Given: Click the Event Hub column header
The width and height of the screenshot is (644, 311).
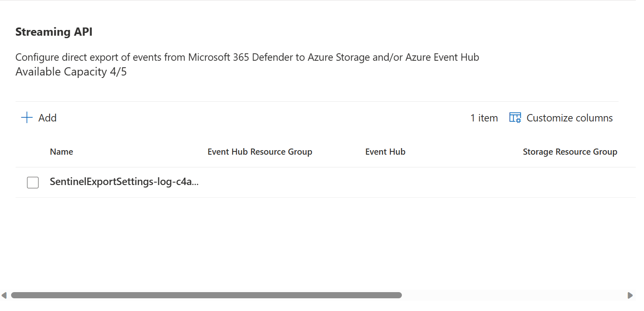Looking at the screenshot, I should coord(385,152).
